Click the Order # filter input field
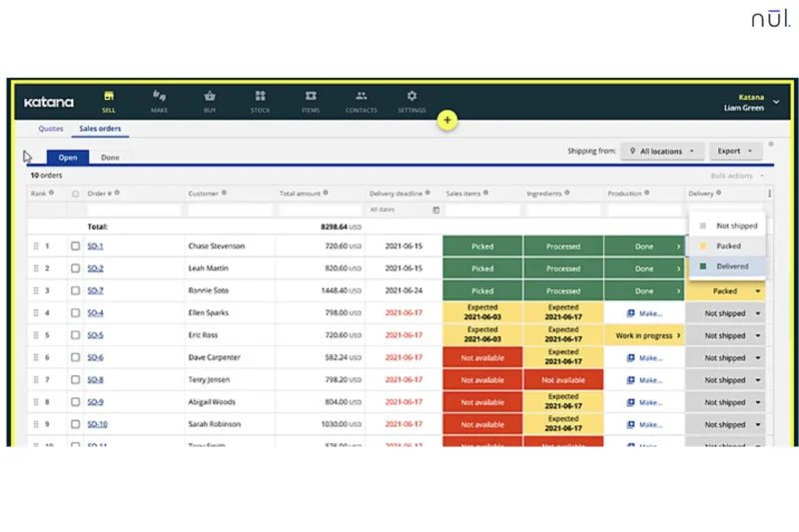This screenshot has height=532, width=799. [x=134, y=210]
